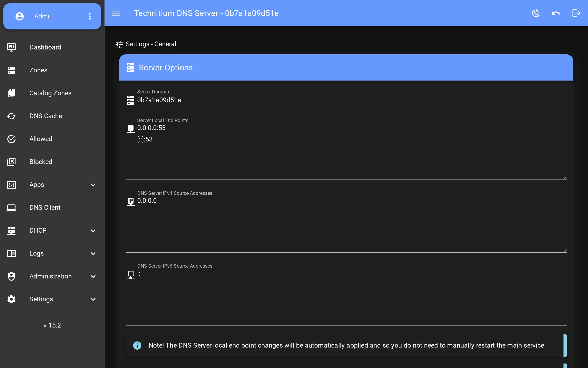Viewport: 588px width, 368px height.
Task: Click the Allowed checkmark icon
Action: click(11, 139)
